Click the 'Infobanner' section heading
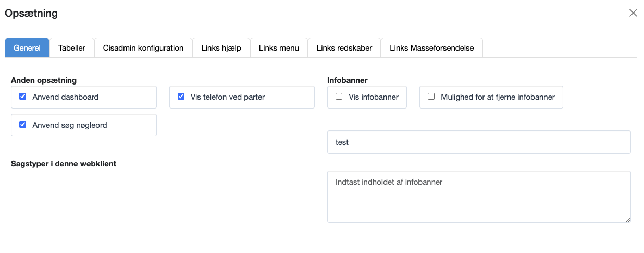 click(348, 80)
